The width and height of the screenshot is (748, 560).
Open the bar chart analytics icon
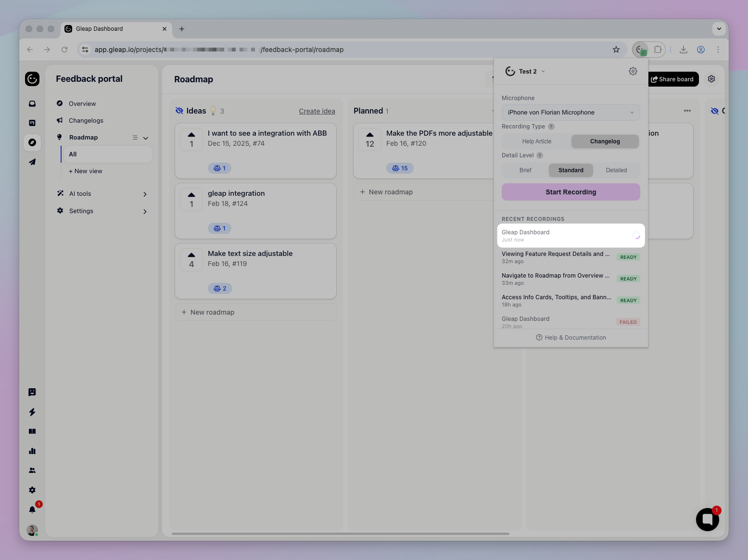click(x=32, y=451)
